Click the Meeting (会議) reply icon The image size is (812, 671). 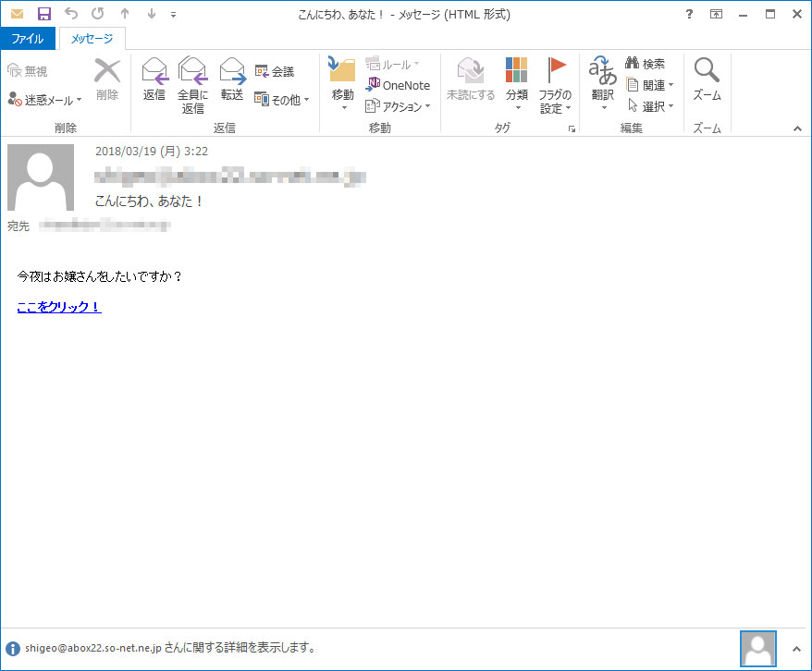pos(275,71)
